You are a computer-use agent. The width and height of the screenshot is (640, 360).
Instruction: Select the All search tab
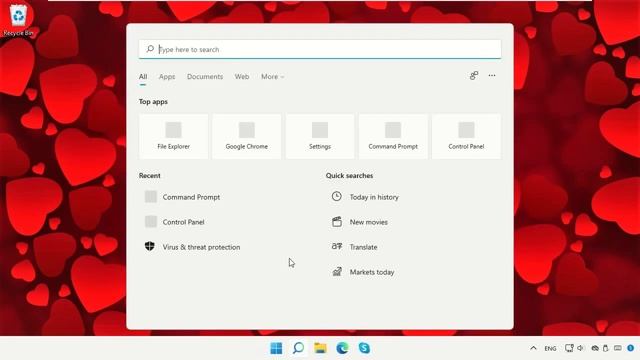coord(143,77)
